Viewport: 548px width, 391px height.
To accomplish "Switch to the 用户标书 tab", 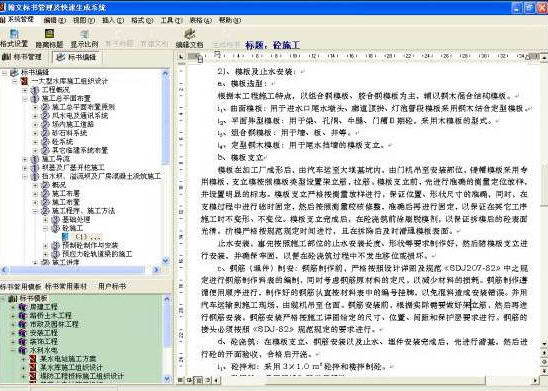I will [111, 287].
